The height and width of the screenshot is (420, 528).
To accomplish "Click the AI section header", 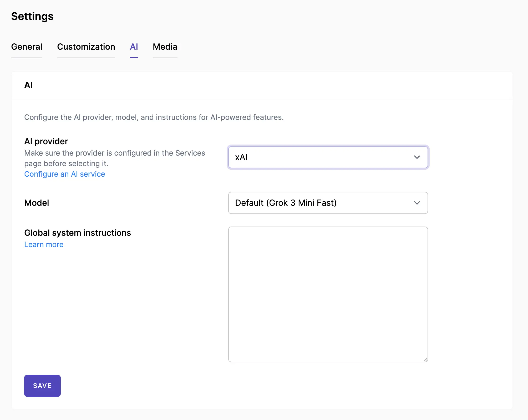I will [x=29, y=85].
